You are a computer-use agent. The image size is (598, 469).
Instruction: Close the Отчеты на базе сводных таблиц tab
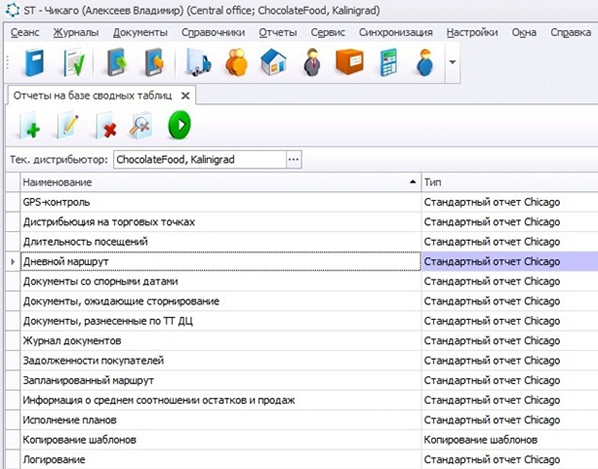[x=185, y=96]
